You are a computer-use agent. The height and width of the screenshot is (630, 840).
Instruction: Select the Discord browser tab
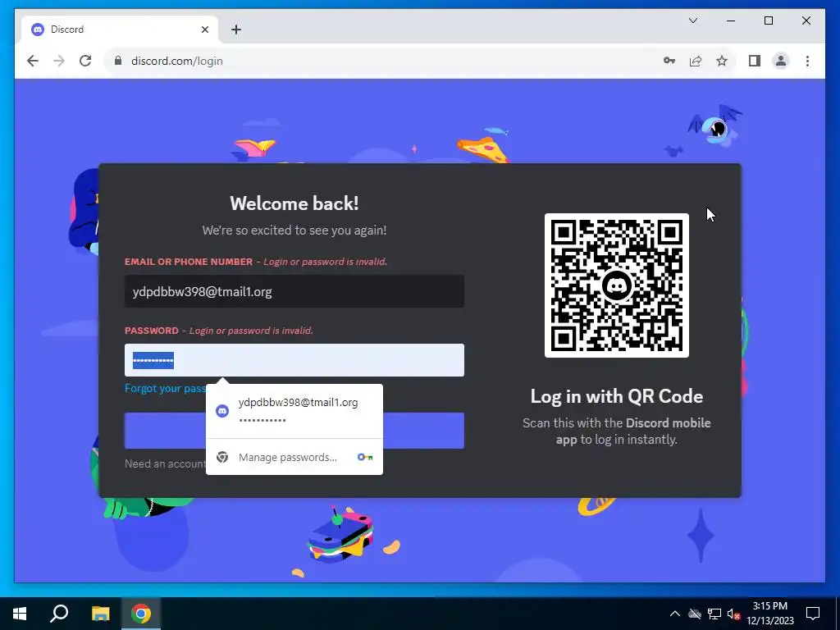tap(120, 30)
